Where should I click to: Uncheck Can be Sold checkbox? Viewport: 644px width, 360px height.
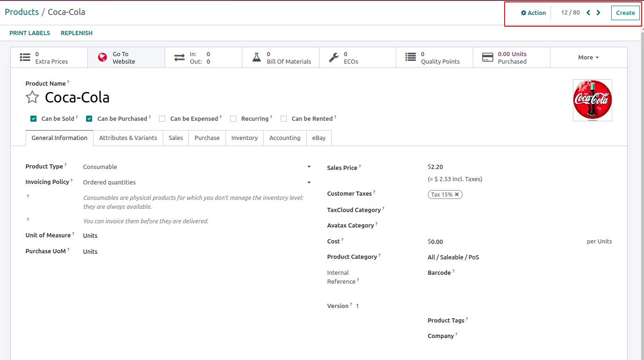[x=33, y=119]
